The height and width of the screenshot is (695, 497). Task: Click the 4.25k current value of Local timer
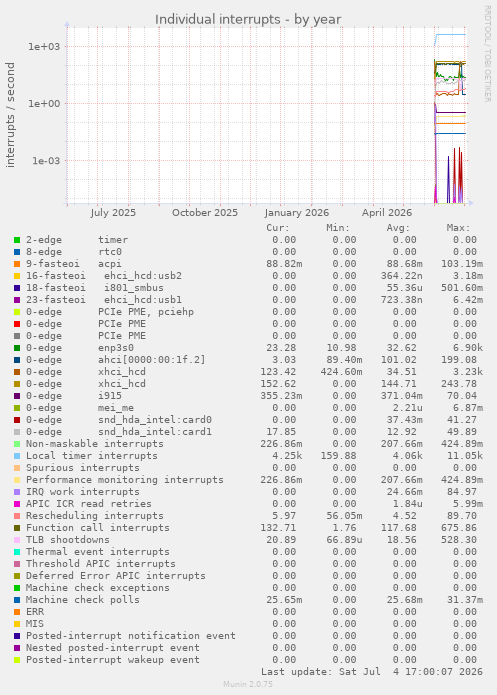click(287, 456)
